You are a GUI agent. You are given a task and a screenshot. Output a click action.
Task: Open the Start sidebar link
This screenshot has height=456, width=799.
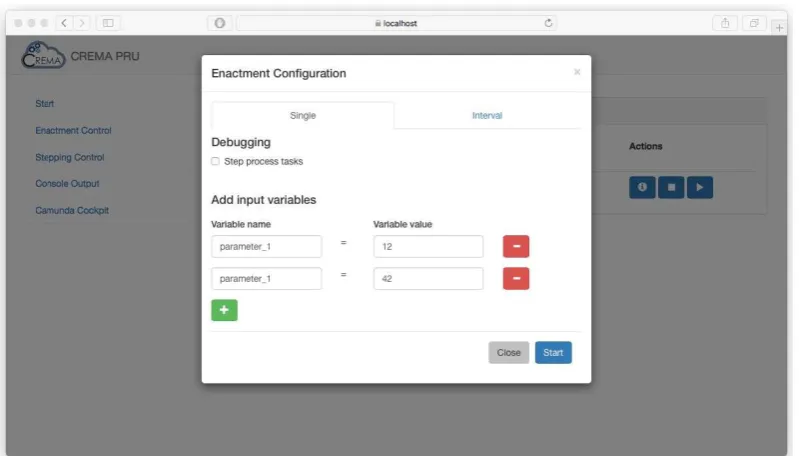click(x=44, y=103)
